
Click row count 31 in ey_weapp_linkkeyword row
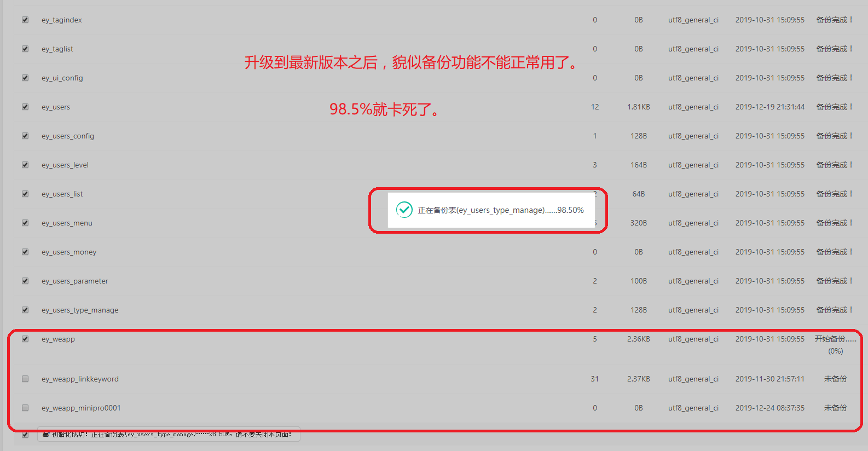595,379
